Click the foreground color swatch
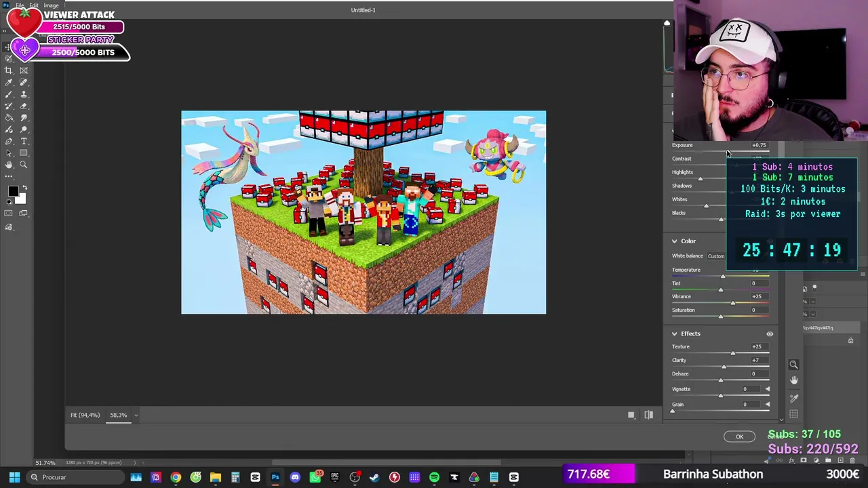This screenshot has width=868, height=488. [13, 192]
